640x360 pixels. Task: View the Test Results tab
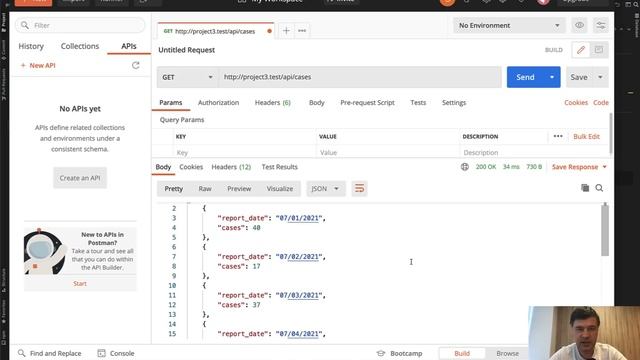280,167
